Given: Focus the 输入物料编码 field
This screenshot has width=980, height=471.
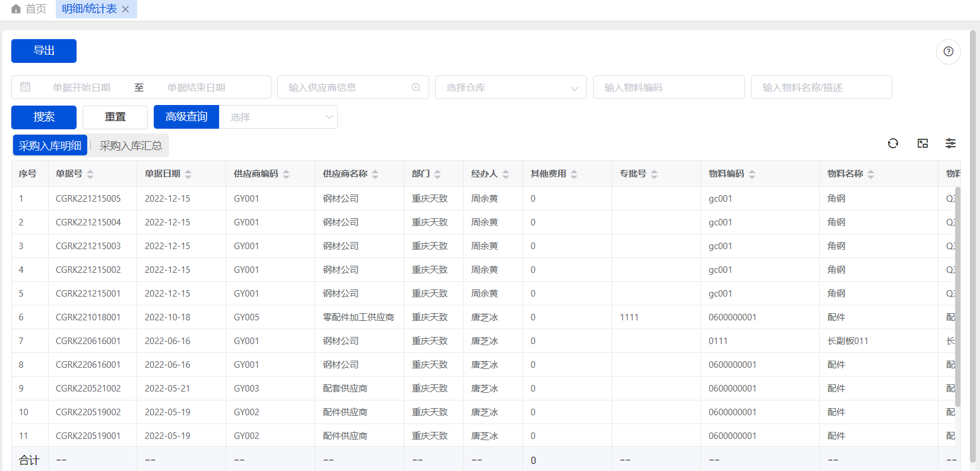Looking at the screenshot, I should (x=668, y=87).
